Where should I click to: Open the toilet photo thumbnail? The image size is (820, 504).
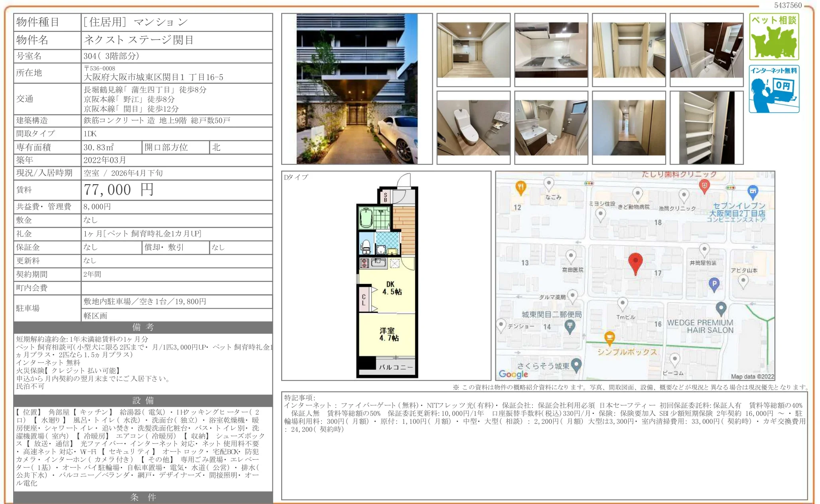(473, 128)
